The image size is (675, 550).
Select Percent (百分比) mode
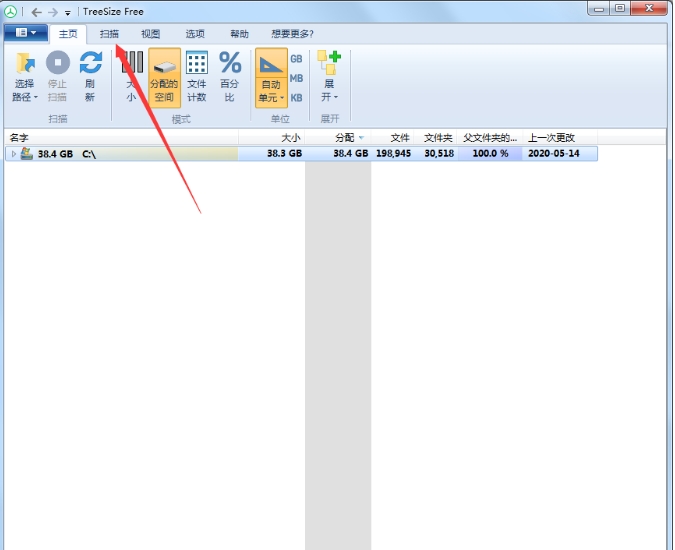coord(230,77)
